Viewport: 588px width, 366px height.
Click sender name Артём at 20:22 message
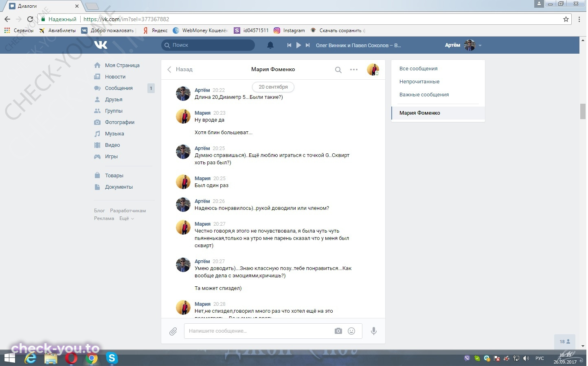coord(202,90)
